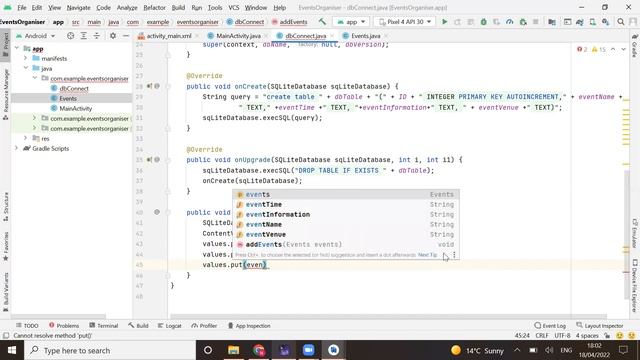The height and width of the screenshot is (360, 640).
Task: Open Chrome from the taskbar
Action: click(258, 350)
